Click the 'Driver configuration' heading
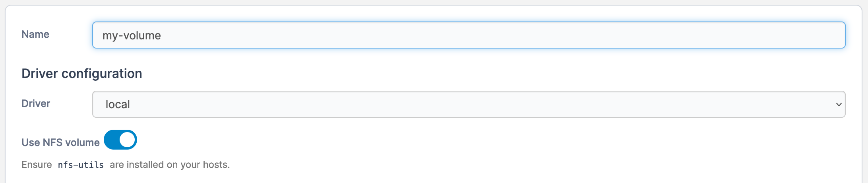Viewport: 868px width, 183px height. coord(81,74)
